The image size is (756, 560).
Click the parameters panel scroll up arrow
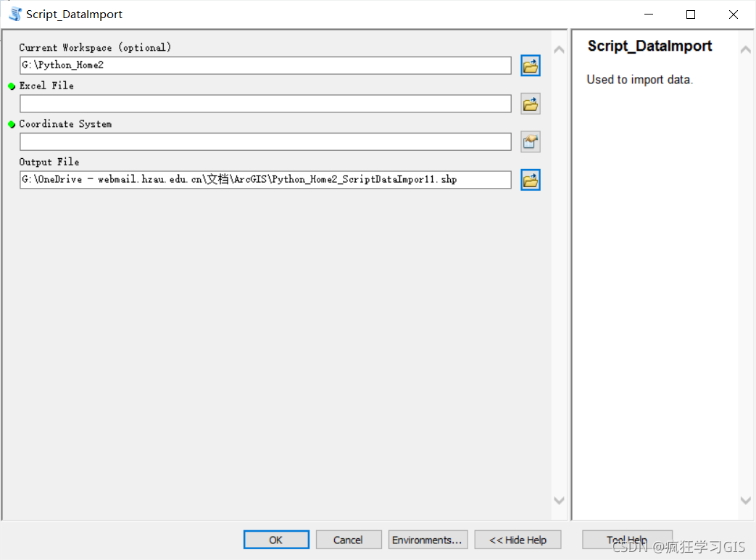click(559, 50)
